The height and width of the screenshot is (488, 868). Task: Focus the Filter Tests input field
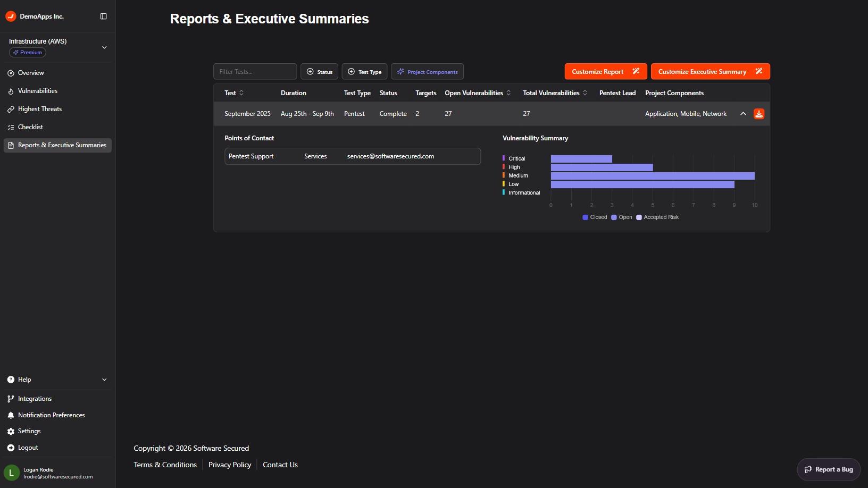point(255,72)
